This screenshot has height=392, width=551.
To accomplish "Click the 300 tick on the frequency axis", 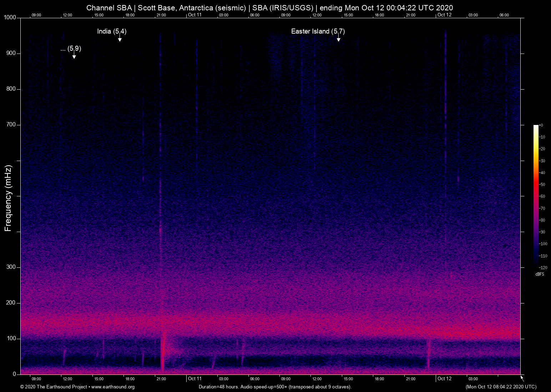I will (11, 267).
